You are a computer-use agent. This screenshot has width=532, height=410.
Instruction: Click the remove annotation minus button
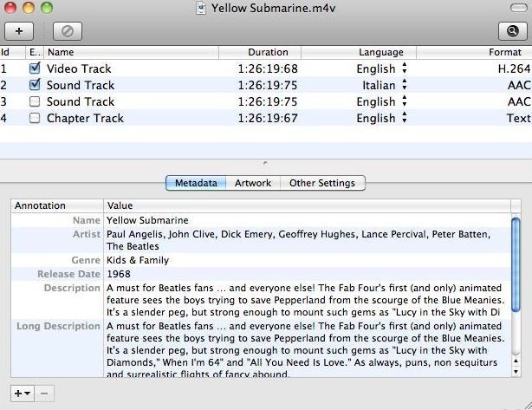44,393
